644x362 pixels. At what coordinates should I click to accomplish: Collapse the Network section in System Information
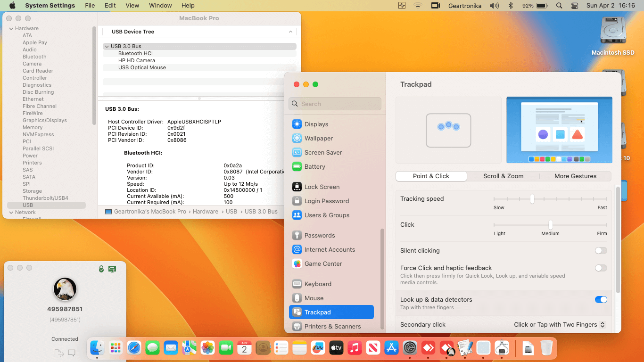(11, 212)
